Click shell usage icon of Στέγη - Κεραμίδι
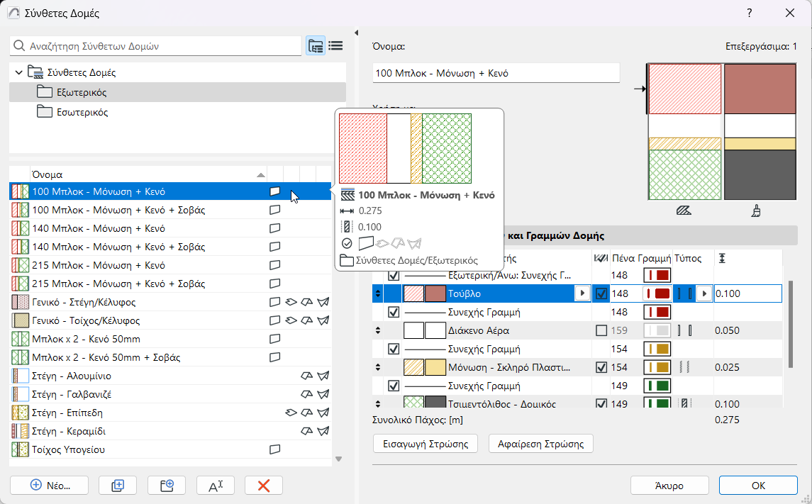 click(x=323, y=431)
